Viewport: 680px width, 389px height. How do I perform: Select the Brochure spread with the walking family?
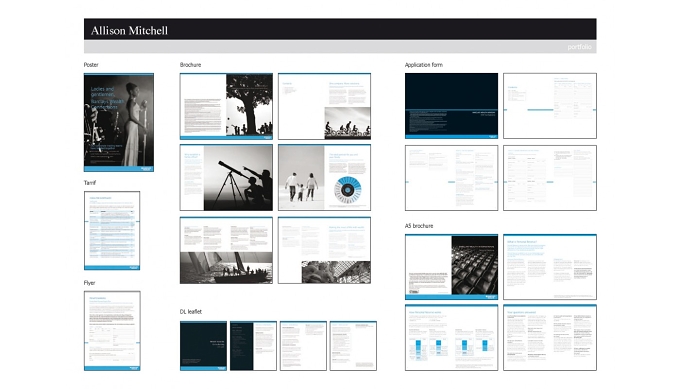(x=324, y=178)
